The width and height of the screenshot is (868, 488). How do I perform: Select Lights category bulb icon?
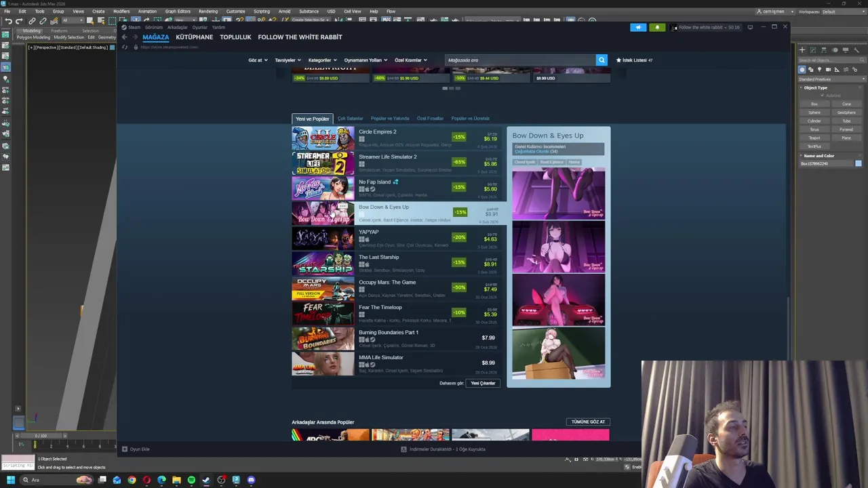819,69
